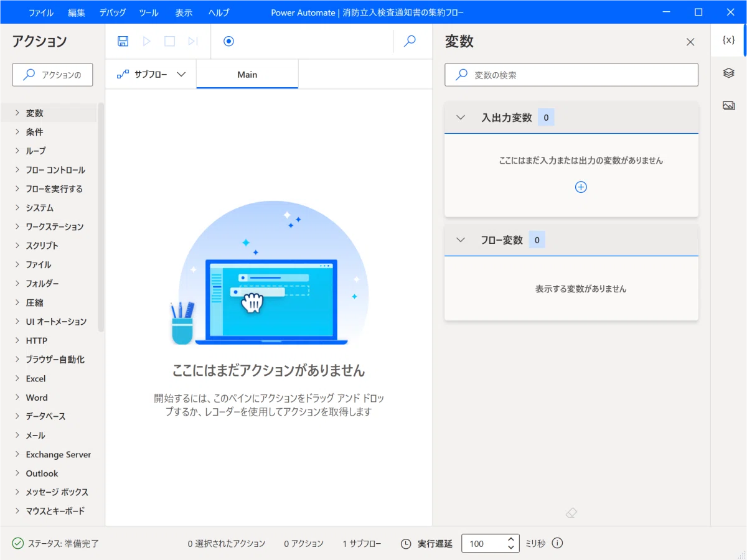Open the ファイル menu
This screenshot has width=747, height=560.
pyautogui.click(x=41, y=12)
